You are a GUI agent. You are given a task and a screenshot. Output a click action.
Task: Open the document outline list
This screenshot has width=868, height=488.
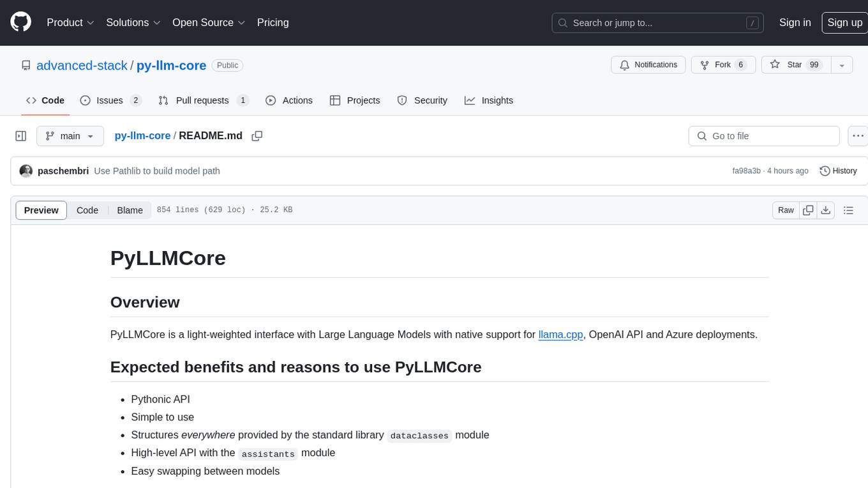pyautogui.click(x=848, y=210)
